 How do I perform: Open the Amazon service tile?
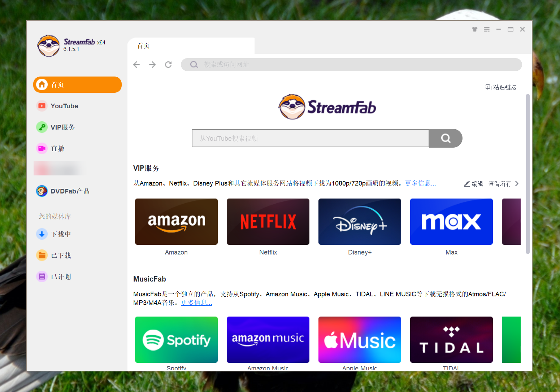pos(176,222)
